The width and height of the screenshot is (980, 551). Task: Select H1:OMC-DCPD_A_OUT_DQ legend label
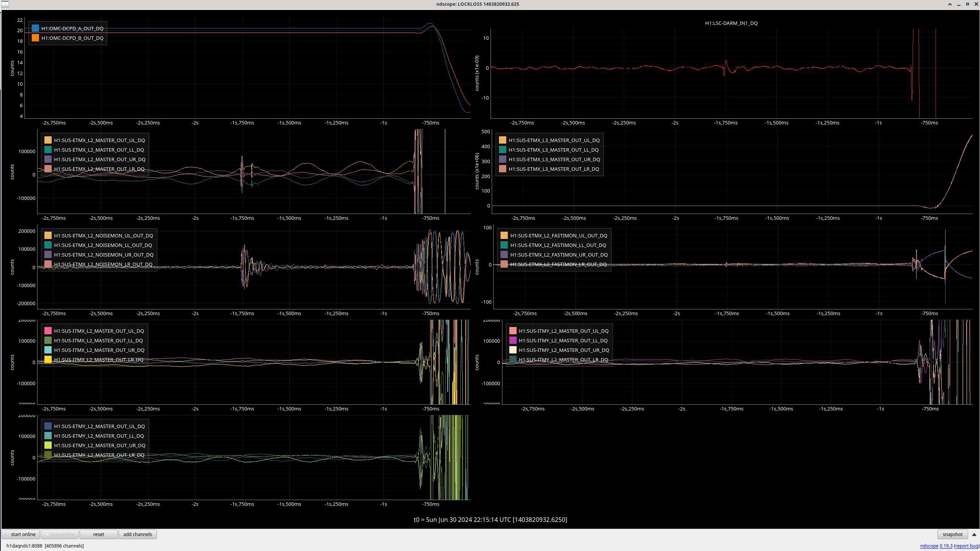[72, 28]
